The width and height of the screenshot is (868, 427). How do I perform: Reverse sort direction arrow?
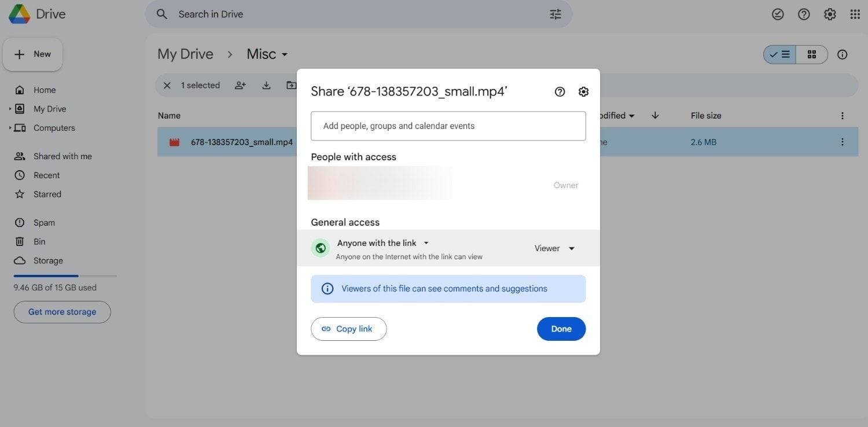point(655,116)
